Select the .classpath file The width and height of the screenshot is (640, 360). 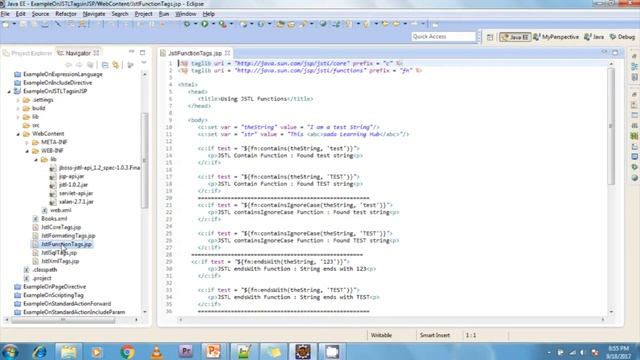coord(45,270)
